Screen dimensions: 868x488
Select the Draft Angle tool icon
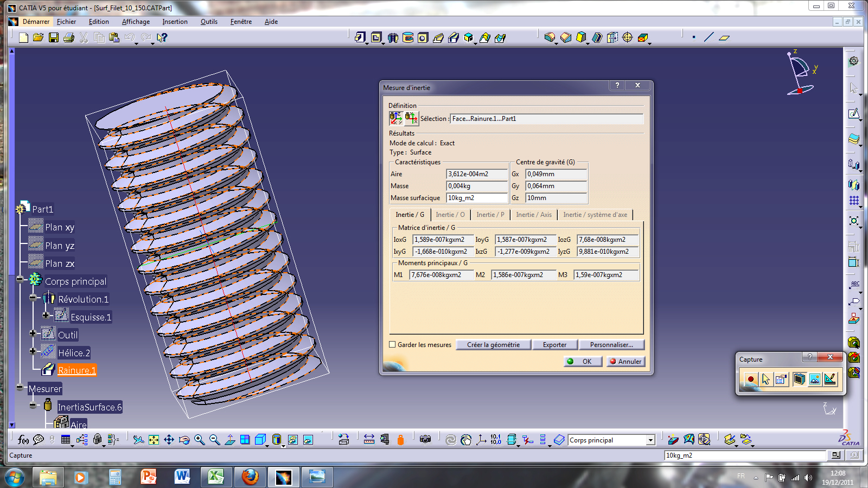pos(581,37)
